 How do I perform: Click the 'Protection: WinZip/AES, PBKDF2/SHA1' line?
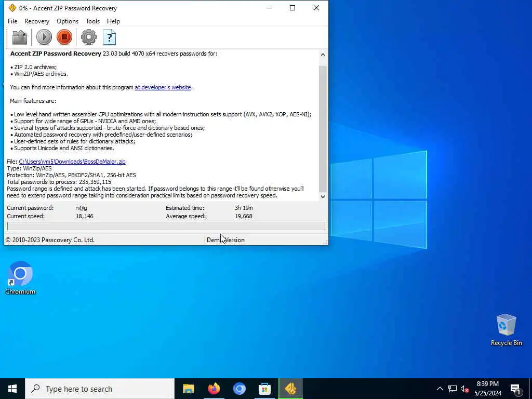71,175
